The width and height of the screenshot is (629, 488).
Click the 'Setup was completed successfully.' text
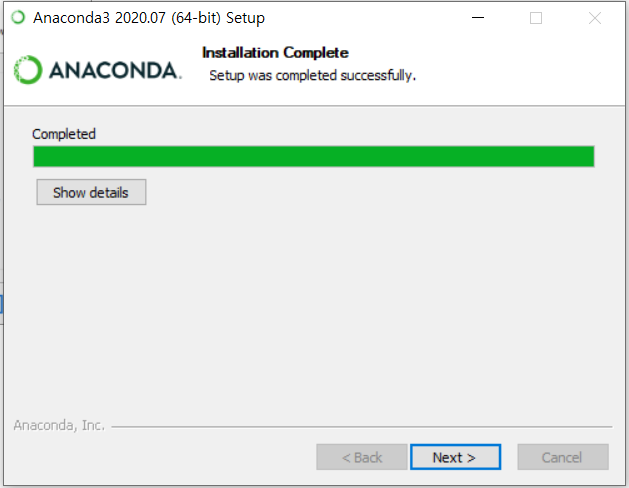coord(312,75)
